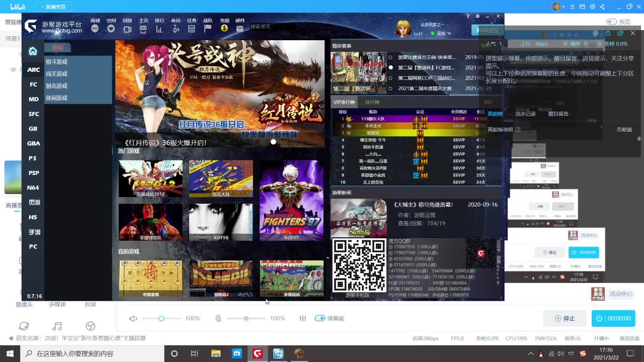This screenshot has width=644, height=362.
Task: Switch to 醒目留言 tab
Action: (558, 114)
